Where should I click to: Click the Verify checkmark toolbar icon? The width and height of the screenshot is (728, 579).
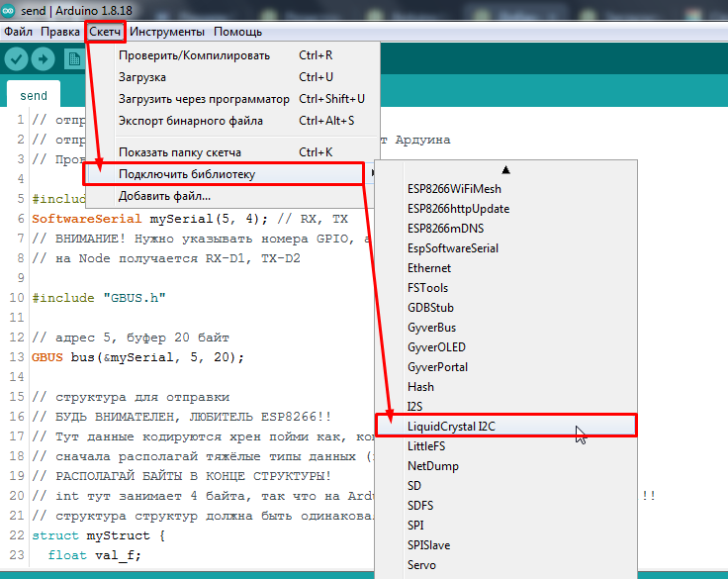16,58
